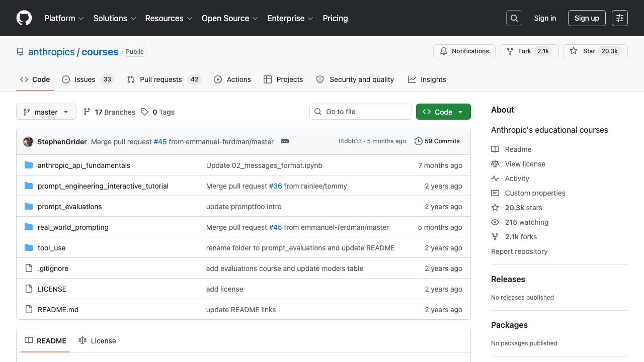Open pull request #45 link
This screenshot has height=362, width=644.
click(160, 142)
